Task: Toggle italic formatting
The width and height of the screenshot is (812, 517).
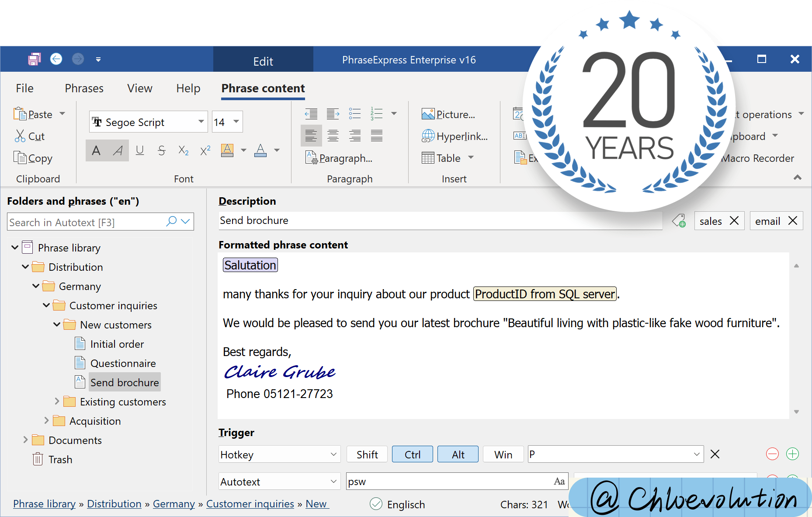Action: tap(118, 150)
